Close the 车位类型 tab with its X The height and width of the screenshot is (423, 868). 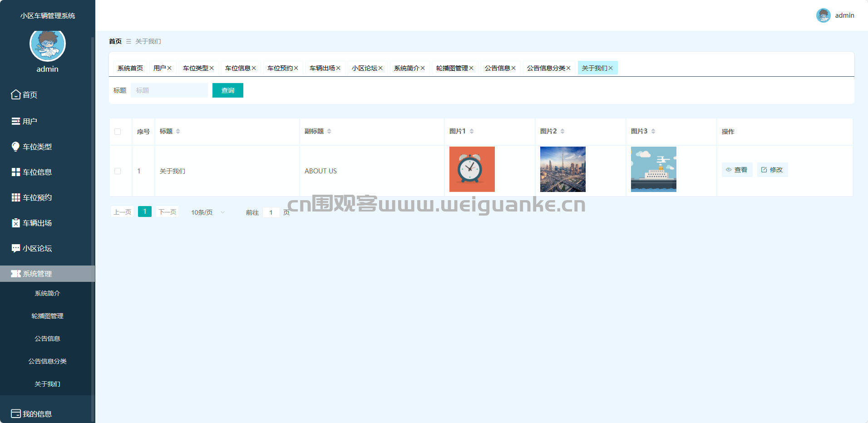212,68
